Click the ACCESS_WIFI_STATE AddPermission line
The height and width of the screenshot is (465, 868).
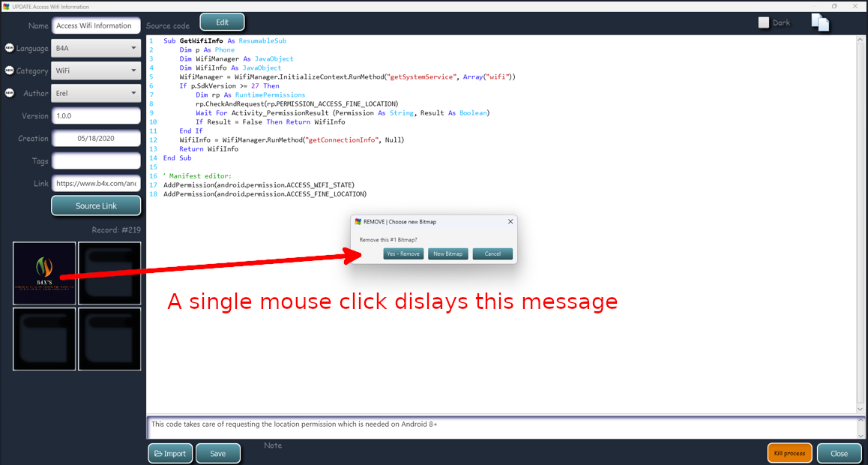(259, 185)
